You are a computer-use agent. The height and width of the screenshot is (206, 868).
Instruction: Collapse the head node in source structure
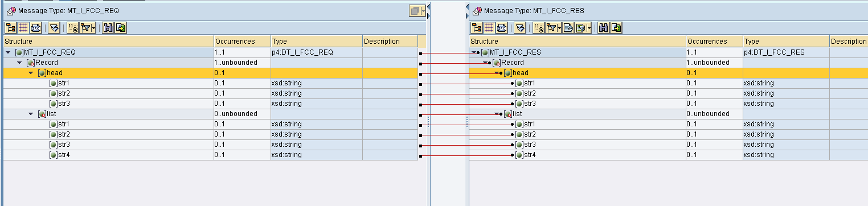(31, 73)
